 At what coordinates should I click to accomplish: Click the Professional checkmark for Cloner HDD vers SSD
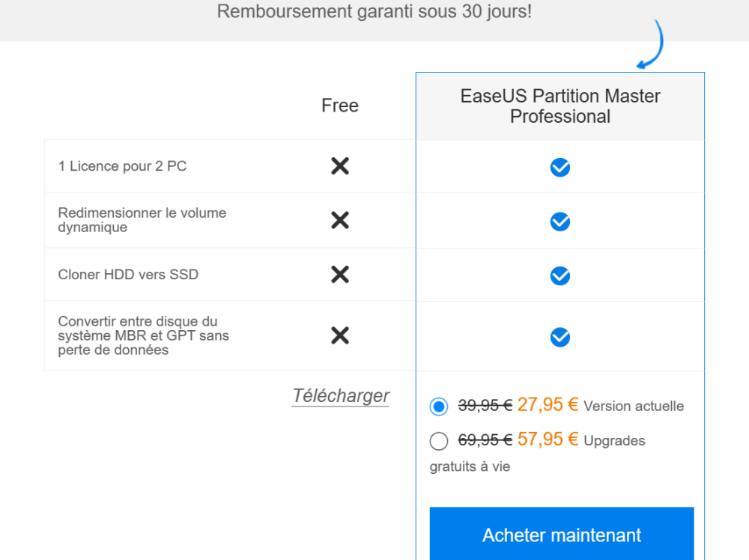point(560,276)
